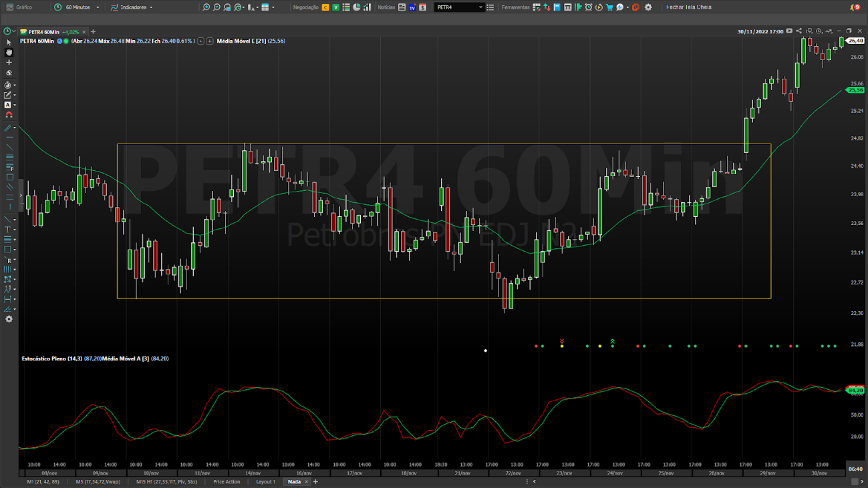Select the text annotation 'A' tool
Viewport: 868px width, 488px height.
(8, 105)
